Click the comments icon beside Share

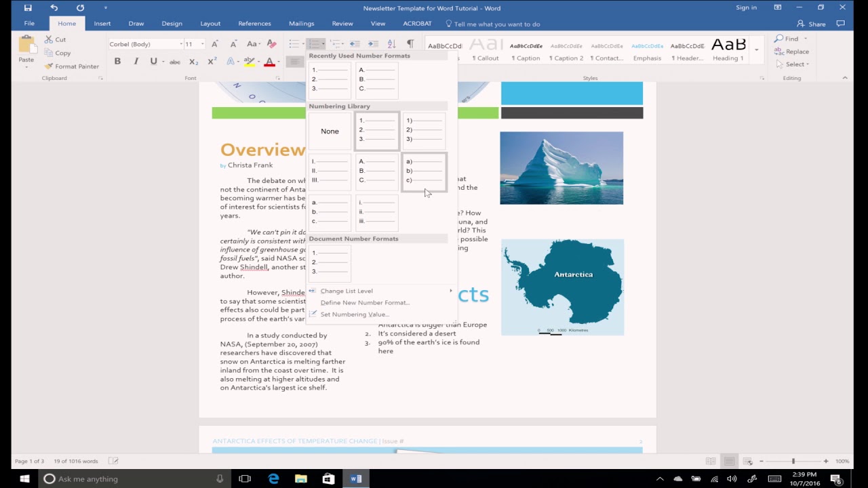841,24
